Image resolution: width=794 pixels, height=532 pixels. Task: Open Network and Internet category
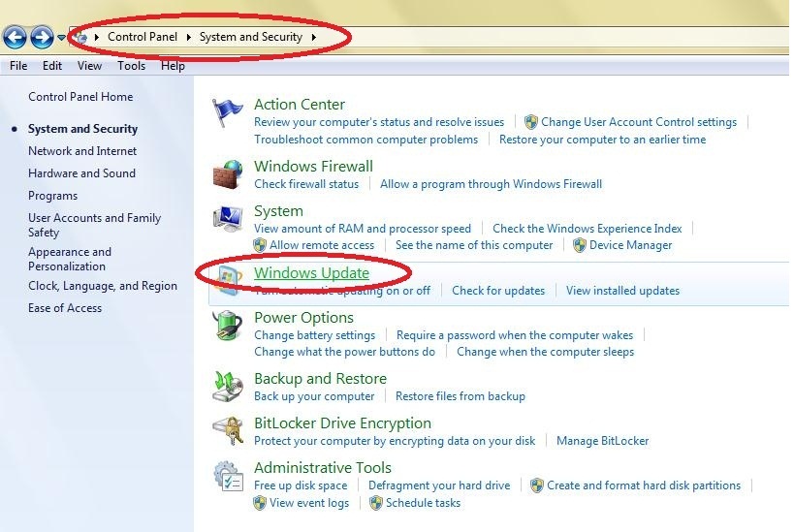(82, 151)
